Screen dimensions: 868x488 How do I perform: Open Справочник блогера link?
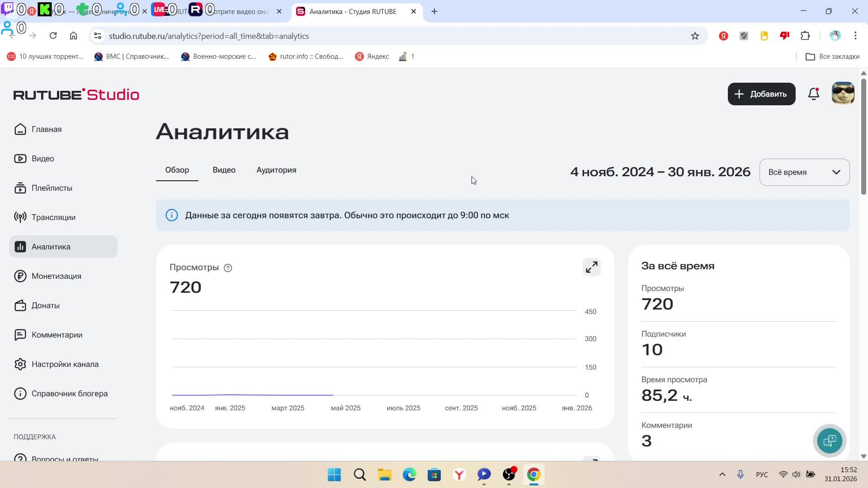point(69,394)
